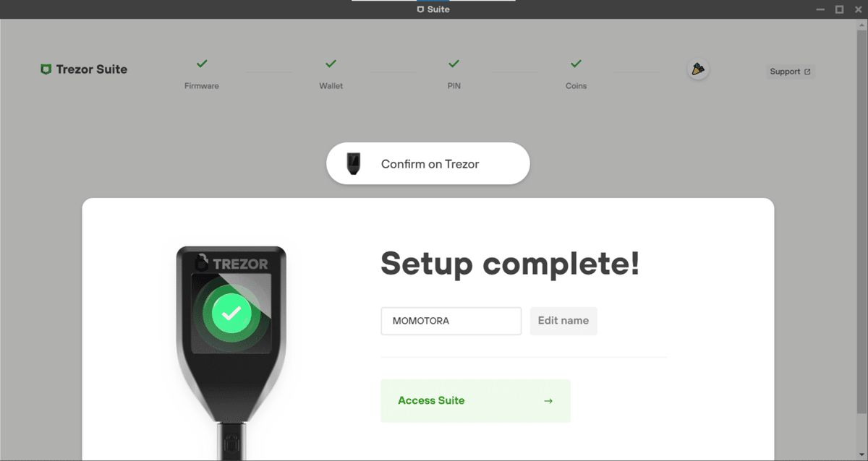Click the MOMOTORA device name field
868x461 pixels.
pos(451,321)
